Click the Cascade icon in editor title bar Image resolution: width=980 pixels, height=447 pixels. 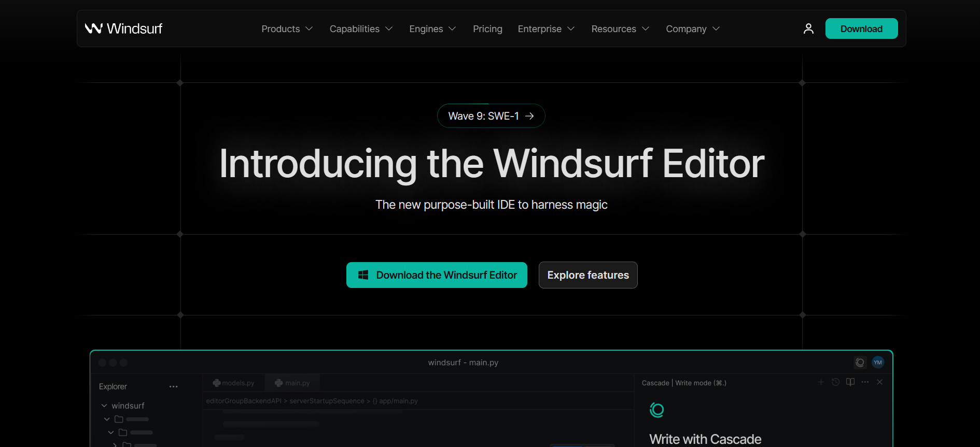click(860, 363)
